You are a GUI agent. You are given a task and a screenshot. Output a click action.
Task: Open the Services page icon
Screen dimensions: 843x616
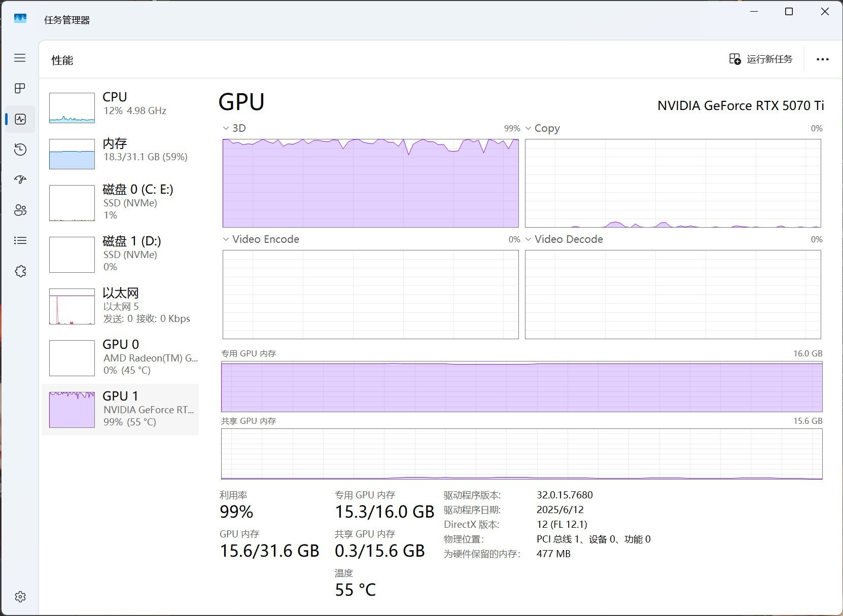point(20,271)
